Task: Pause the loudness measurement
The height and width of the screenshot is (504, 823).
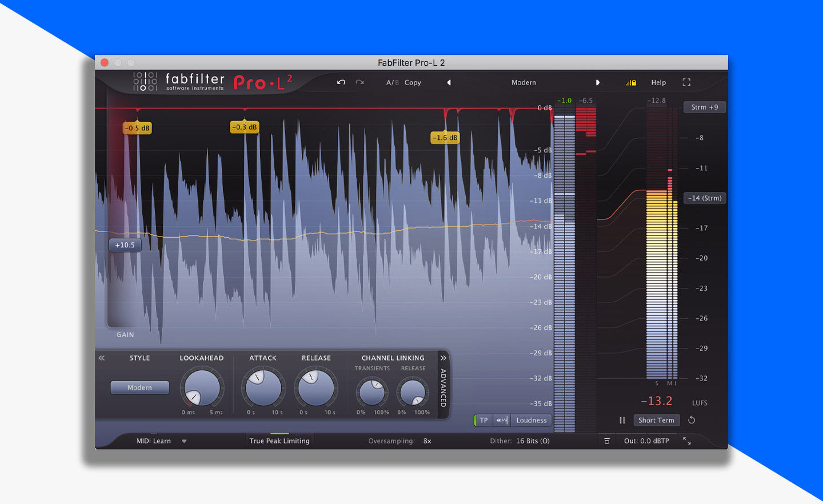Action: 622,420
